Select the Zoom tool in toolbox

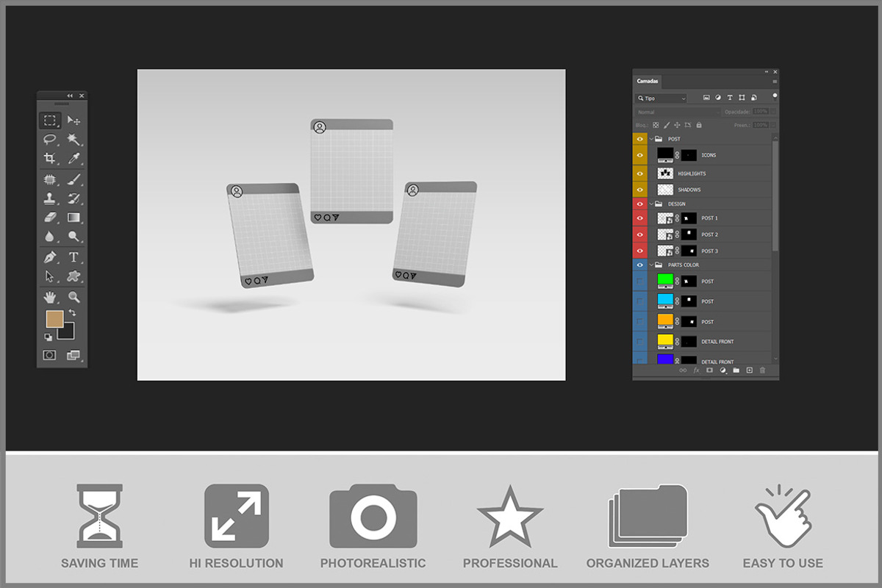(73, 297)
